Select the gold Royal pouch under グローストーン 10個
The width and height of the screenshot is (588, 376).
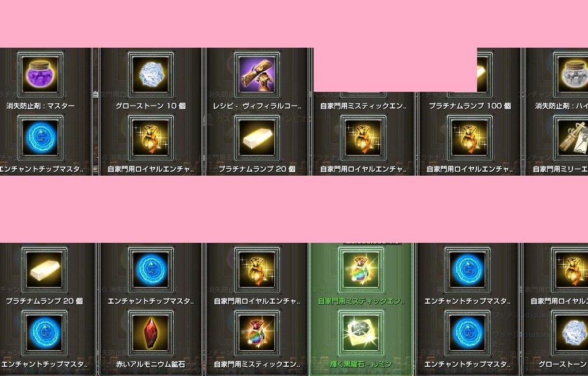tap(151, 138)
